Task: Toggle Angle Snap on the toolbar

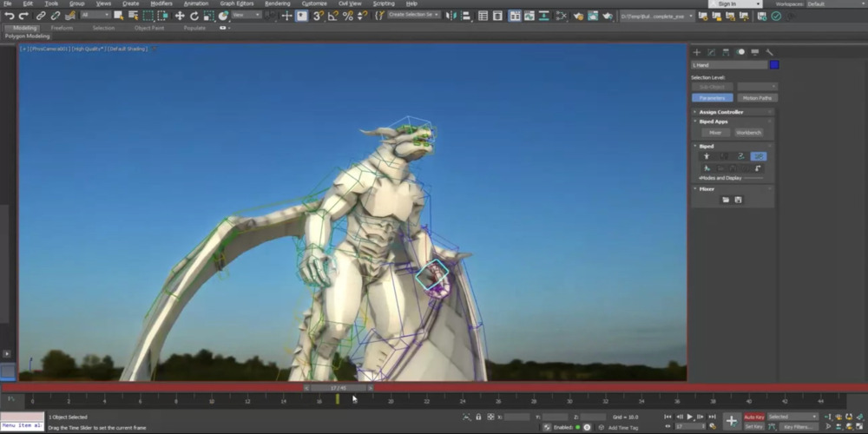Action: [332, 16]
